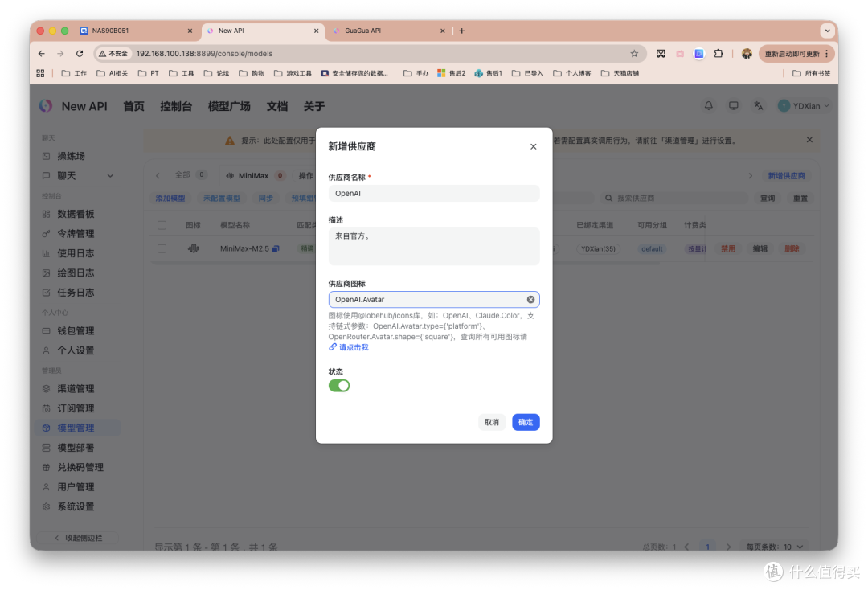The height and width of the screenshot is (590, 868).
Task: Click the 添加模型 button
Action: [170, 199]
